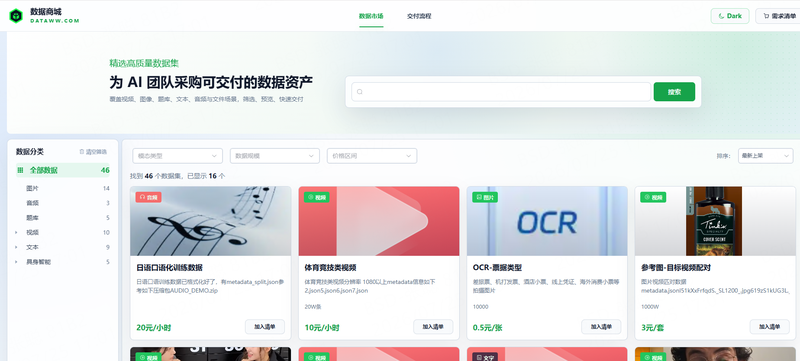
Task: Click the 全部数据 grid icon
Action: [x=20, y=170]
